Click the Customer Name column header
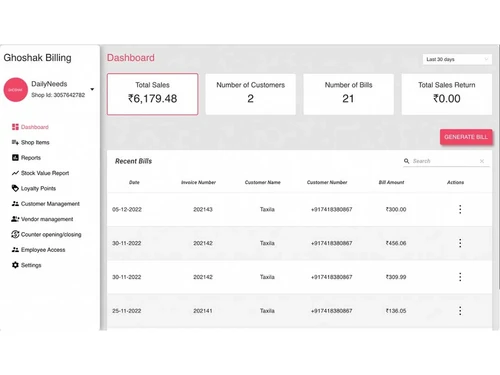The image size is (500, 375). pyautogui.click(x=263, y=182)
